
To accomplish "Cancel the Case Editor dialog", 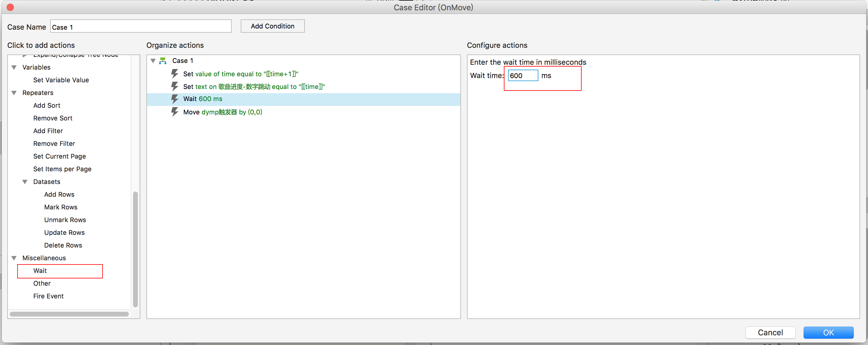I will 770,332.
